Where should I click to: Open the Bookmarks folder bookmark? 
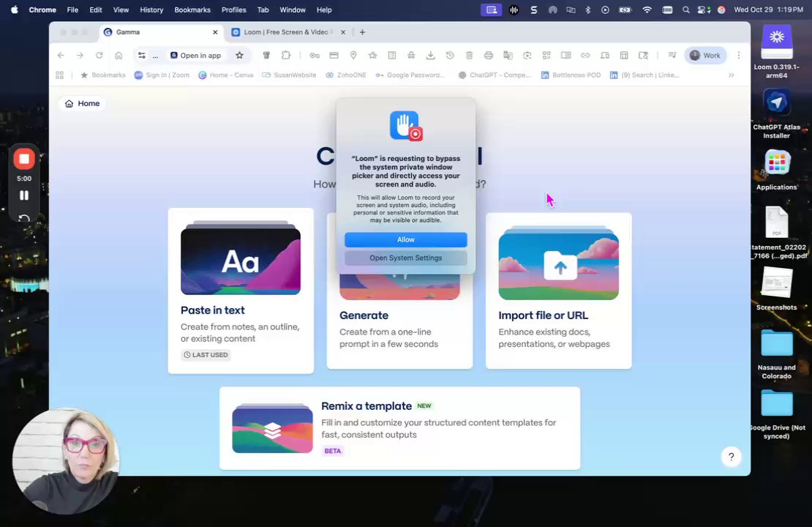coord(103,75)
